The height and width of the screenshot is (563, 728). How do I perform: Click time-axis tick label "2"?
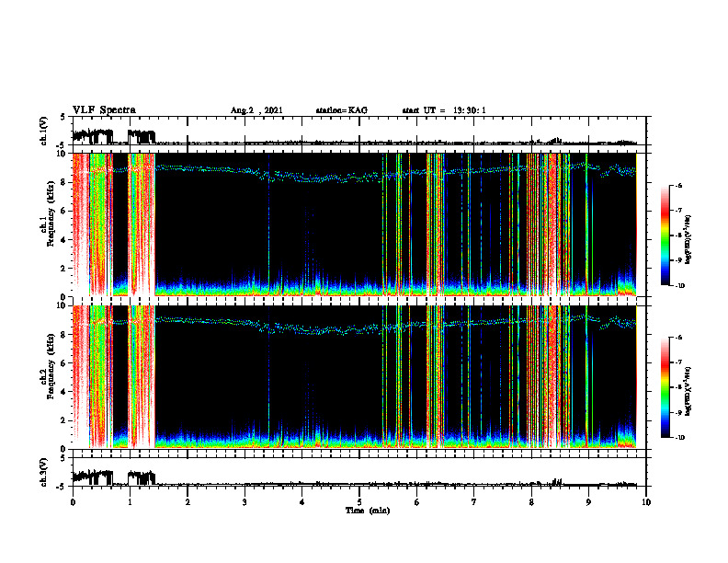tap(188, 502)
